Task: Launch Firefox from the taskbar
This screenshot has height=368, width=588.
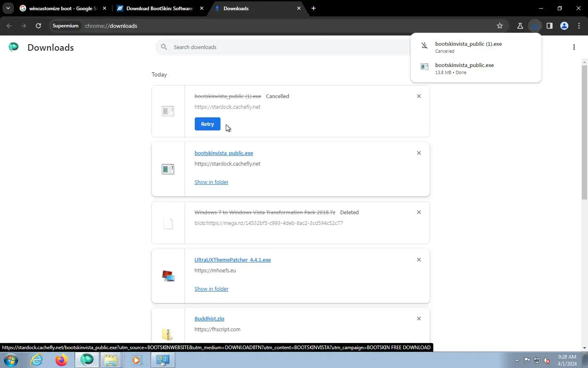Action: 62,360
